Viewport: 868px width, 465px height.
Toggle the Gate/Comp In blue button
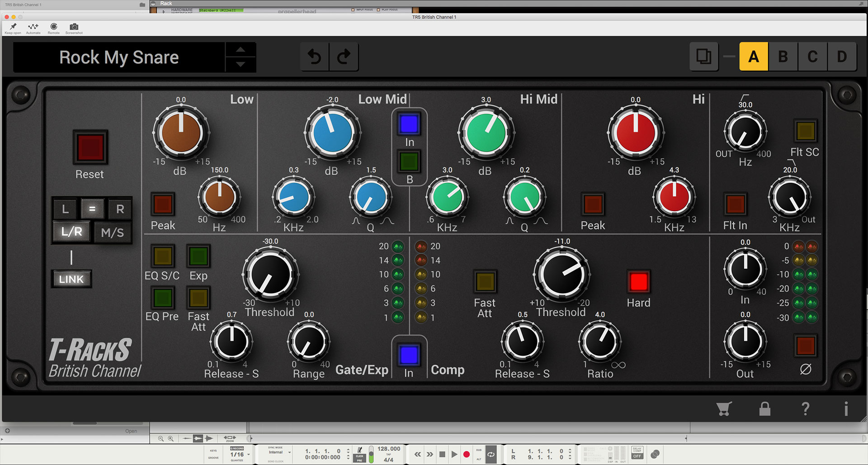(409, 355)
